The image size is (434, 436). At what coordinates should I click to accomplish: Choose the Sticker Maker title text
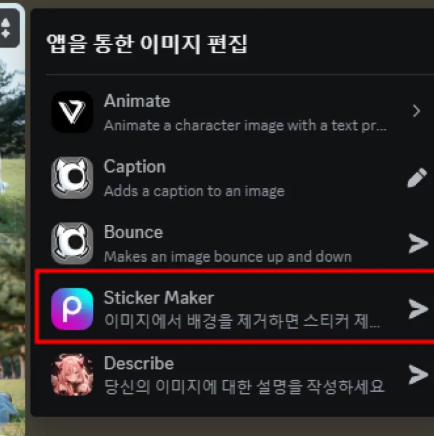coord(159,298)
